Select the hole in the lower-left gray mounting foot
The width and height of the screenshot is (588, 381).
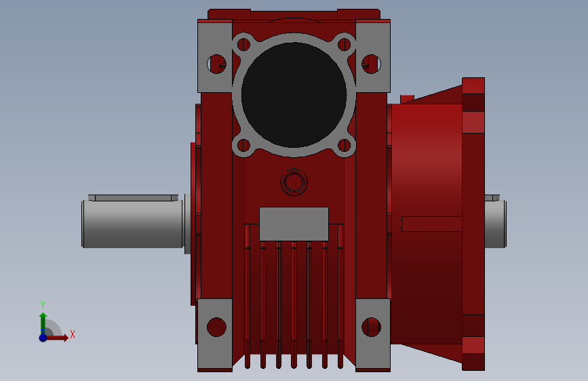[217, 327]
